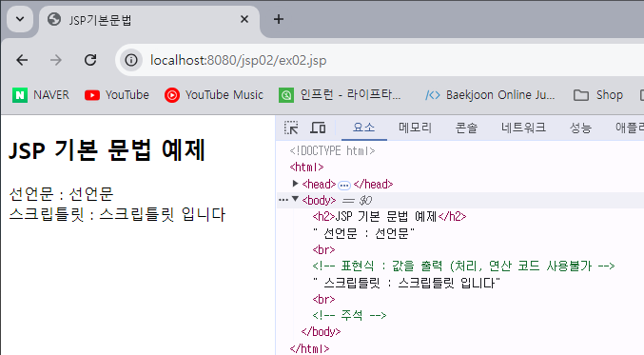Close the JSP기본문법 tab
The height and width of the screenshot is (355, 644).
[x=244, y=19]
